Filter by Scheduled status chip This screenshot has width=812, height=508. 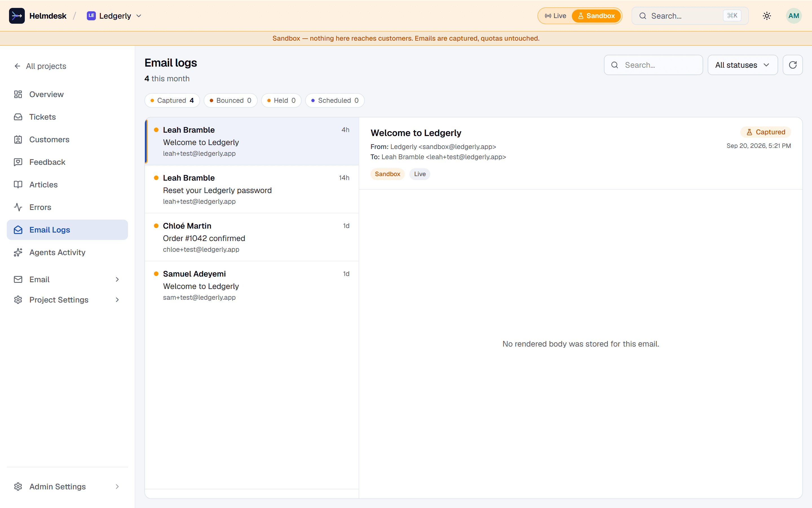(335, 100)
